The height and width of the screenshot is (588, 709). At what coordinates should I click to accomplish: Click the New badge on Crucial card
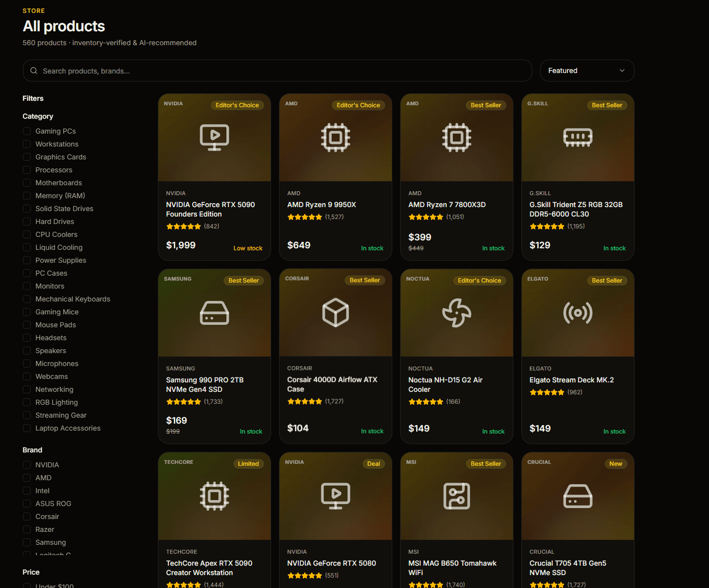pos(616,464)
